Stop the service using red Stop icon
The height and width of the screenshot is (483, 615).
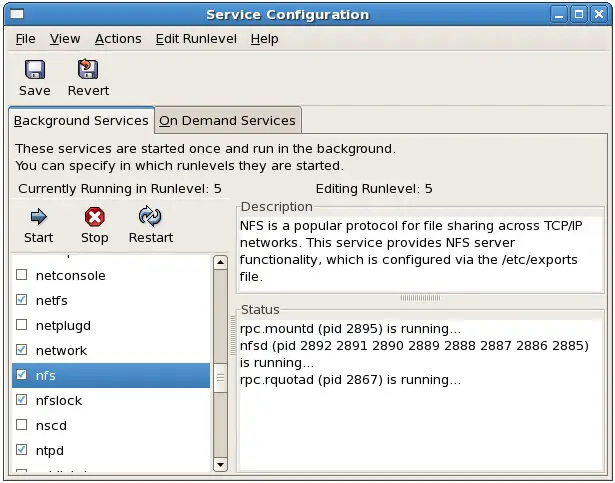[94, 217]
